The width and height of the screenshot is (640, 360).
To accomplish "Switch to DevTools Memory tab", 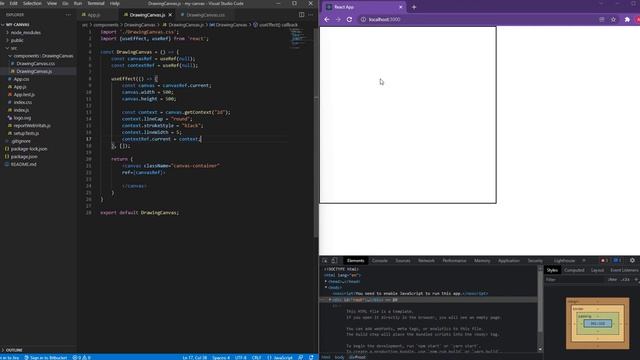I will pyautogui.click(x=482, y=260).
